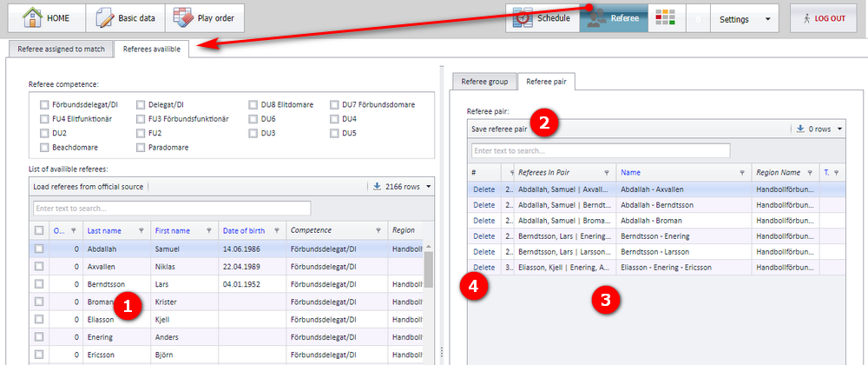Toggle the select-all checkbox in referee list header
868x365 pixels.
pyautogui.click(x=39, y=229)
